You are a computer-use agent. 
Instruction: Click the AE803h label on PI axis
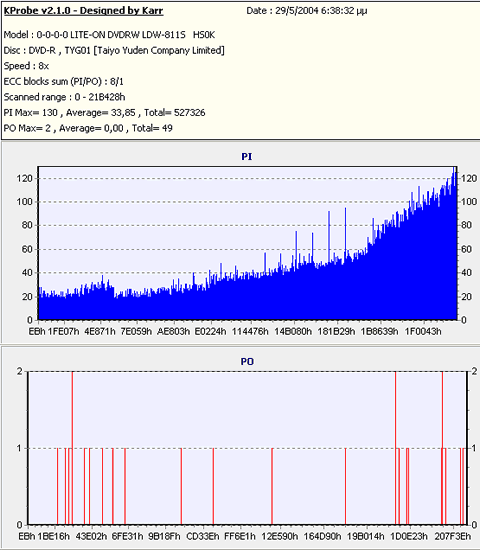173,331
